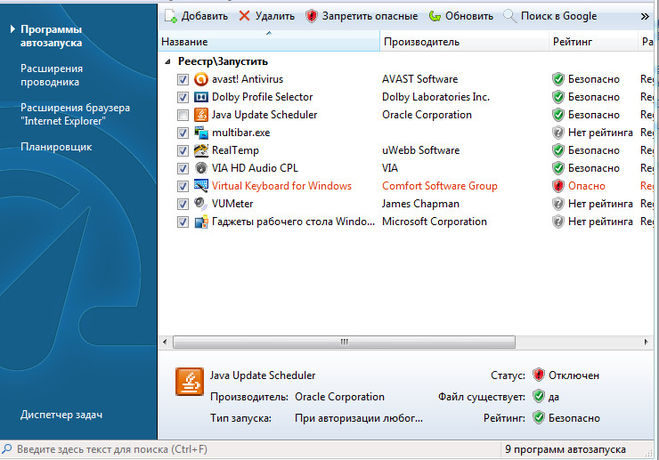Toggle the VIA HD Audio CPL checkbox
The image size is (659, 460).
click(x=183, y=168)
